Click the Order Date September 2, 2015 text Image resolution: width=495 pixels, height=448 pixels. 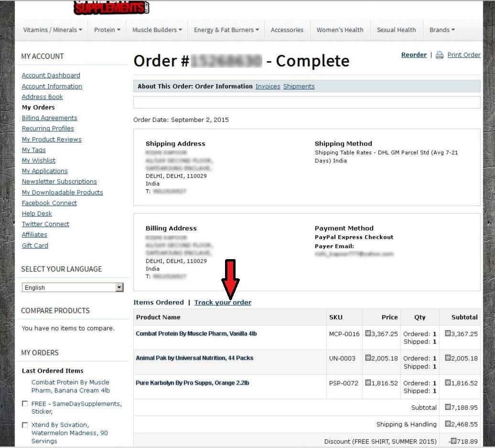point(181,120)
